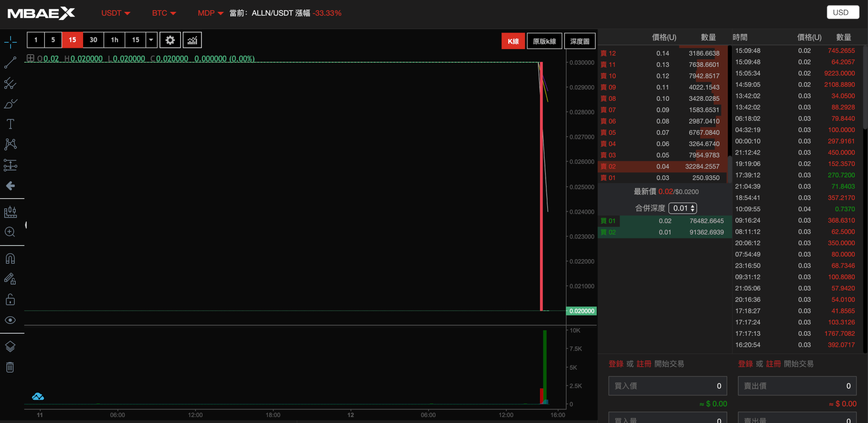
Task: Click the back arrow icon
Action: (x=10, y=185)
